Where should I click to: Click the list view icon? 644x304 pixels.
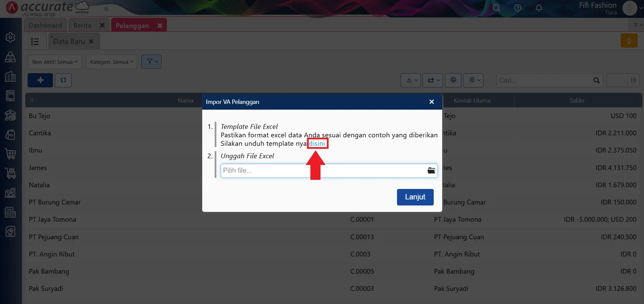click(x=35, y=42)
